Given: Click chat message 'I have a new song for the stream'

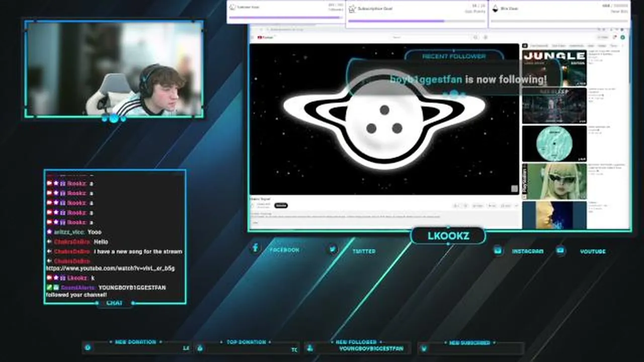Looking at the screenshot, I should (138, 251).
